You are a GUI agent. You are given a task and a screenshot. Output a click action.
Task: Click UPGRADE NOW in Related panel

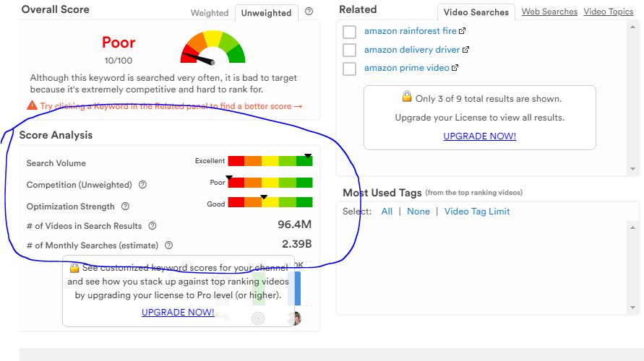pyautogui.click(x=480, y=136)
